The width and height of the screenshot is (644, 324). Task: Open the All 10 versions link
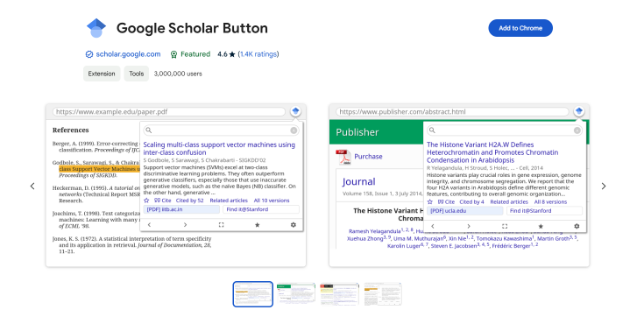coord(272,201)
